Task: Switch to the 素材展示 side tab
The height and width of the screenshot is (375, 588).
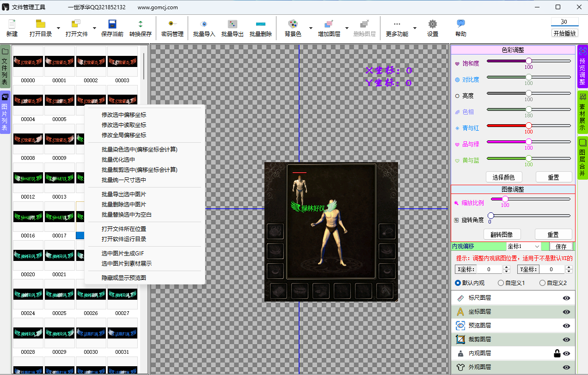Action: point(582,112)
